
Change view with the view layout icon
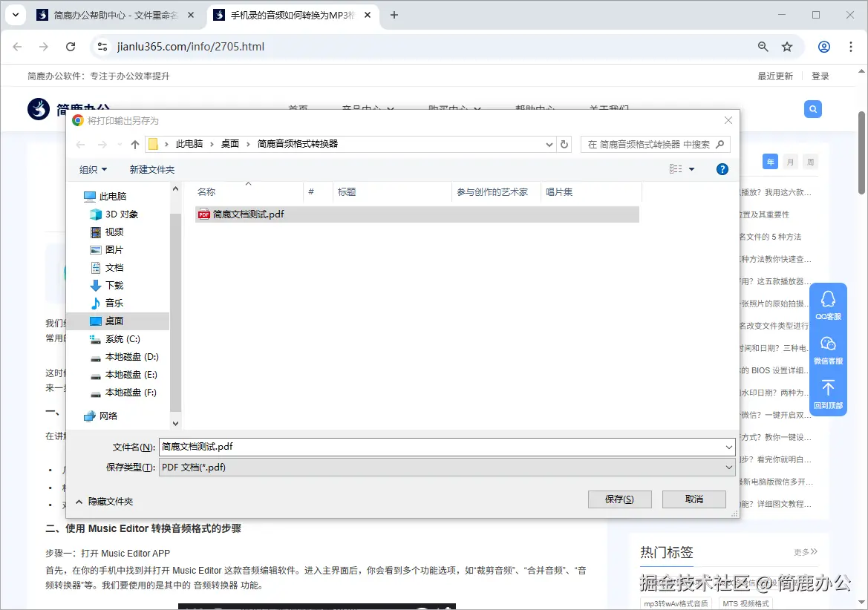coord(676,169)
